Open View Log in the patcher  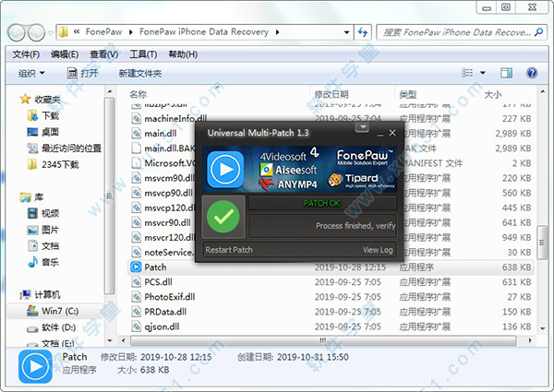(x=378, y=250)
